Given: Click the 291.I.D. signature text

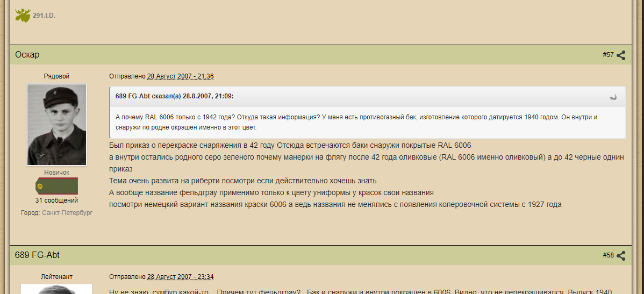Looking at the screenshot, I should (x=44, y=16).
